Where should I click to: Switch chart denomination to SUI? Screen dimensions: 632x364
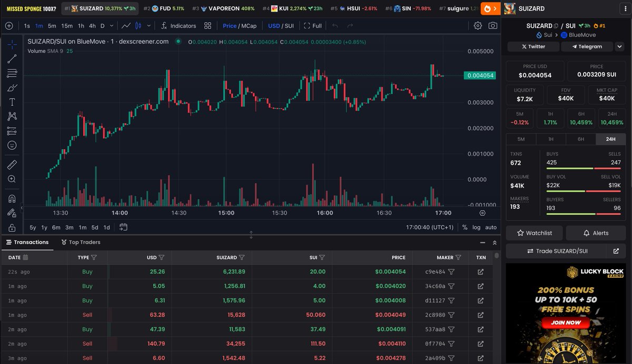[289, 26]
